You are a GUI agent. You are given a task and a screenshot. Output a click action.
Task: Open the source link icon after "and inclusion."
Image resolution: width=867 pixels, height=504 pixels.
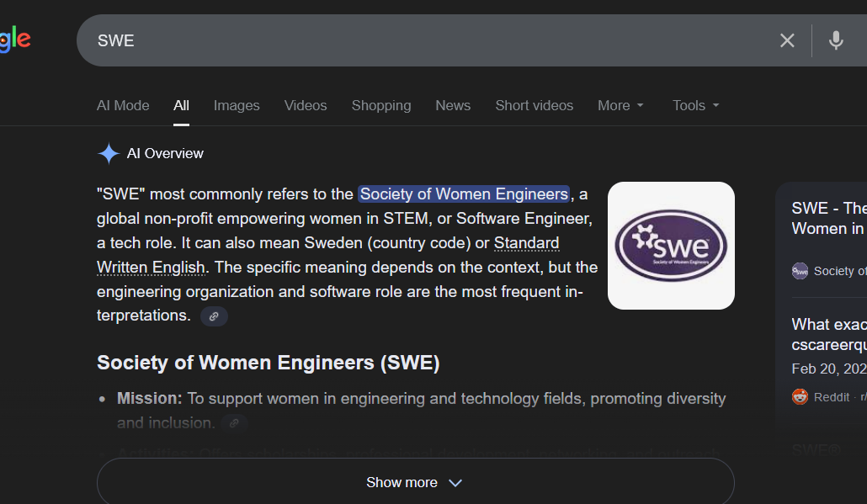[x=235, y=423]
